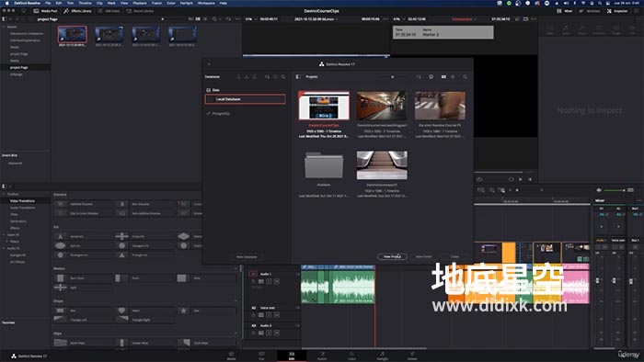This screenshot has height=362, width=644.
Task: Click the project sort icon
Action: click(x=419, y=76)
